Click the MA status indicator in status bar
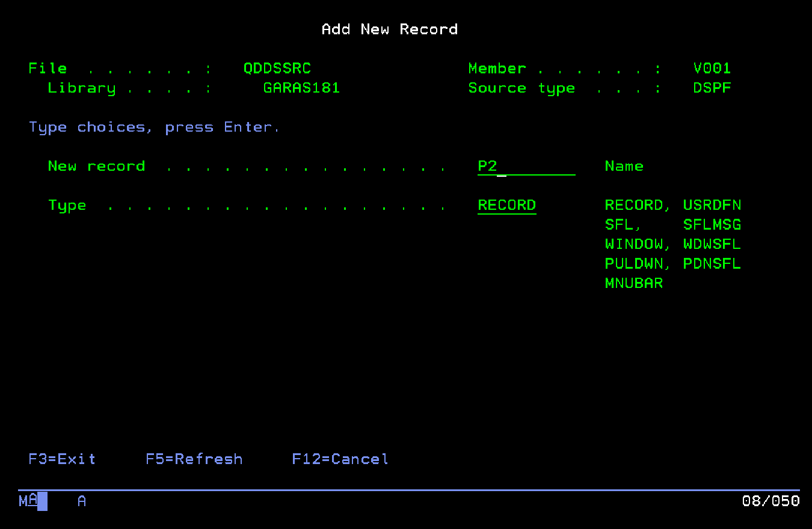812x529 pixels. coord(28,500)
